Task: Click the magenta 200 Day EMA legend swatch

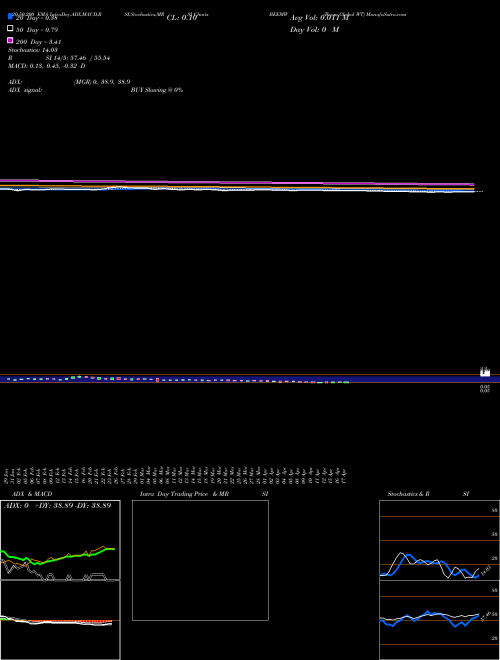Action: tap(10, 40)
